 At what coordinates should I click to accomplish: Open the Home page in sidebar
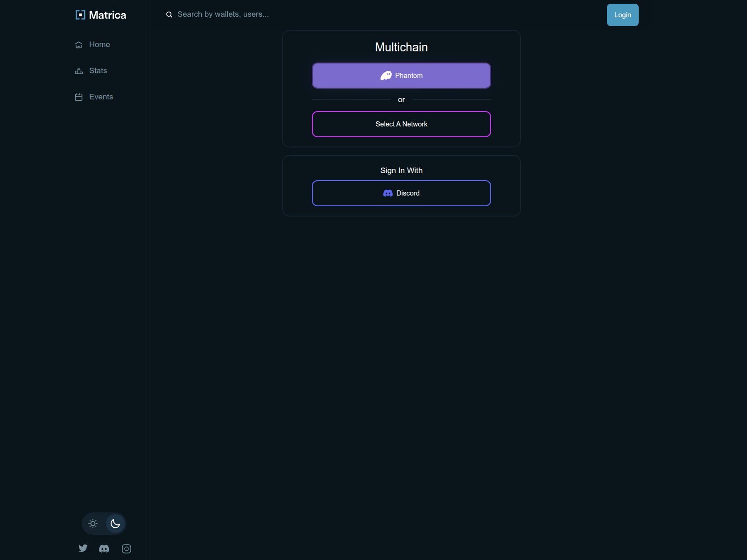point(92,45)
